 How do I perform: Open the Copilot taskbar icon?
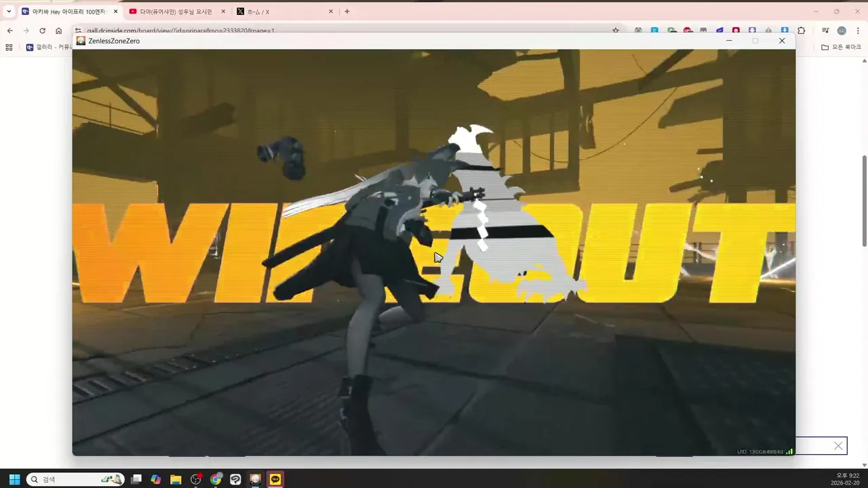click(156, 479)
